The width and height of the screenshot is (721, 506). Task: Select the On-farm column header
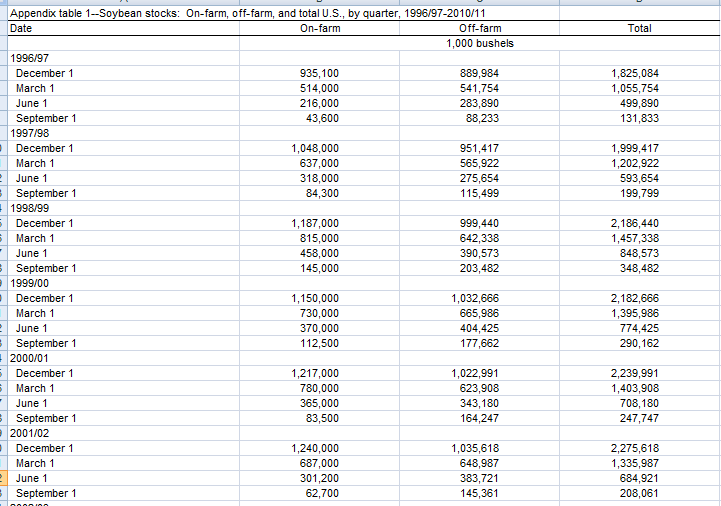[x=320, y=28]
